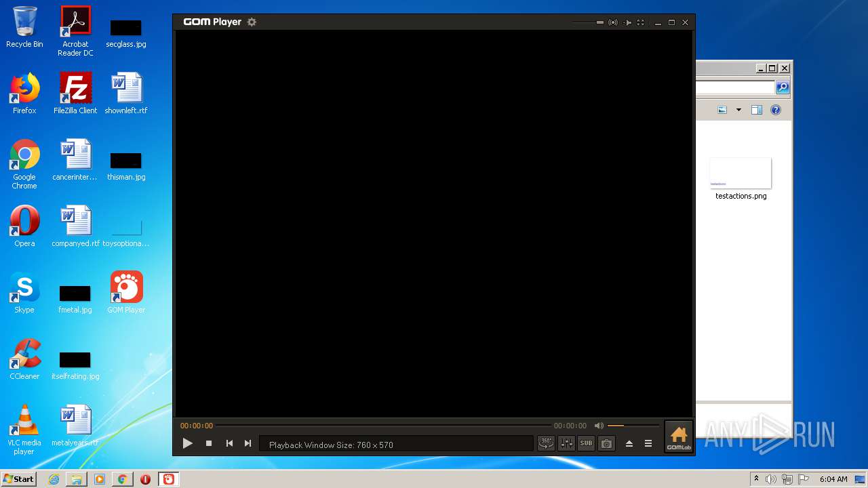Skip to the next track

[248, 443]
